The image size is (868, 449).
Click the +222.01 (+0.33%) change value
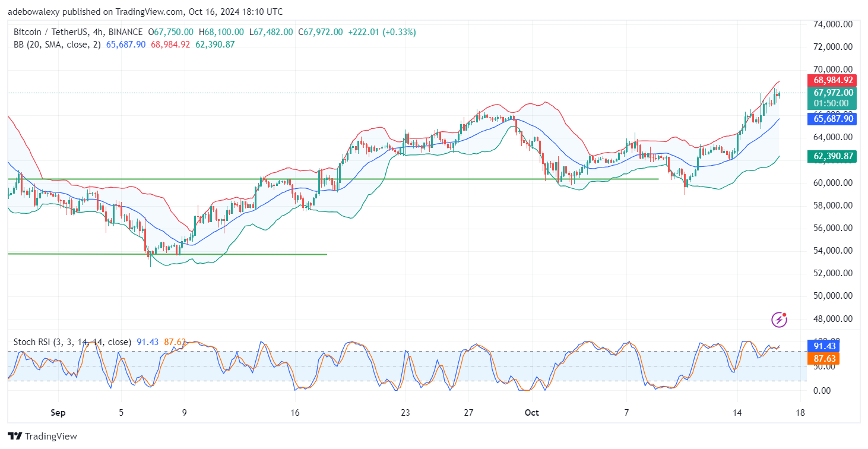click(382, 32)
